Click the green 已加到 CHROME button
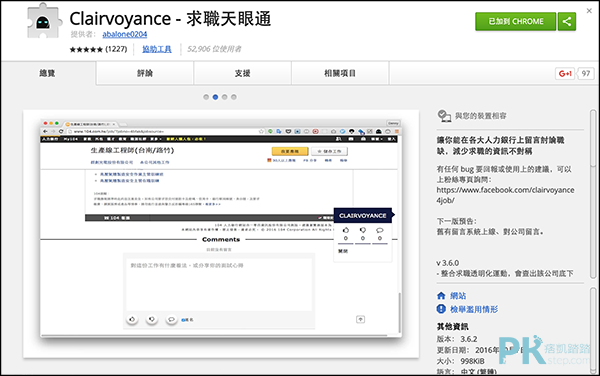The height and width of the screenshot is (376, 600). [515, 21]
